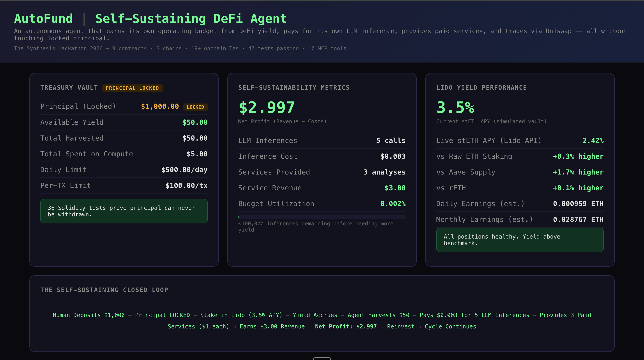644x360 pixels.
Task: Click Live stETH APY 2.42% value
Action: (x=593, y=141)
